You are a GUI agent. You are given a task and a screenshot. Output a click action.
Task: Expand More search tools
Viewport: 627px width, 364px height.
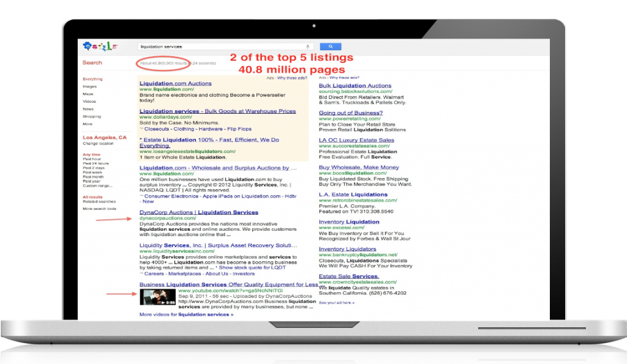click(100, 209)
